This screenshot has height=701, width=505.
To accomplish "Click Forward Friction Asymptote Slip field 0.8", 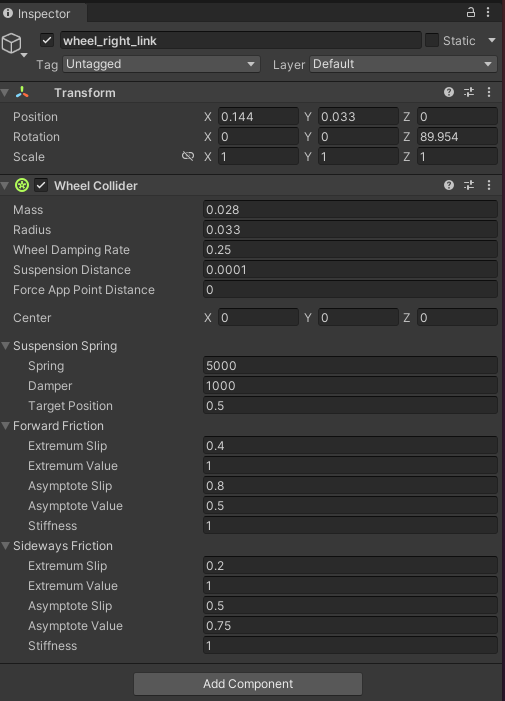I will (350, 486).
